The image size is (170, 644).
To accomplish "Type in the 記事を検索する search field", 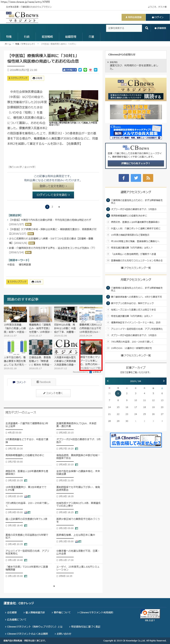I will click(x=124, y=28).
